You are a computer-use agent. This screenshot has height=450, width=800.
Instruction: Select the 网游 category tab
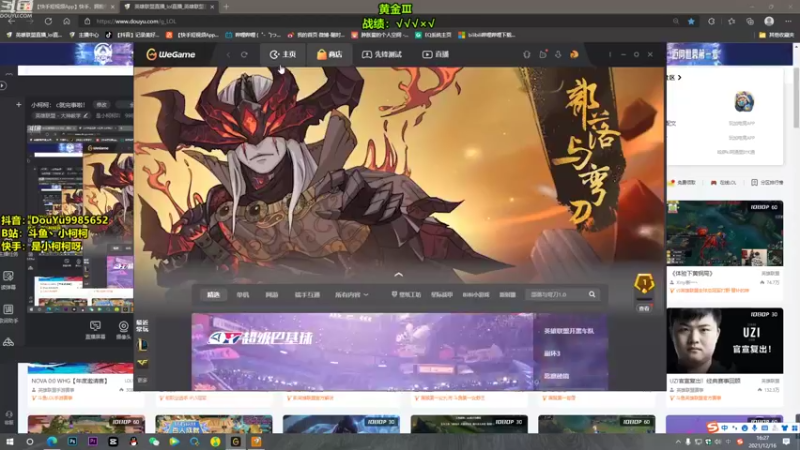pyautogui.click(x=271, y=294)
